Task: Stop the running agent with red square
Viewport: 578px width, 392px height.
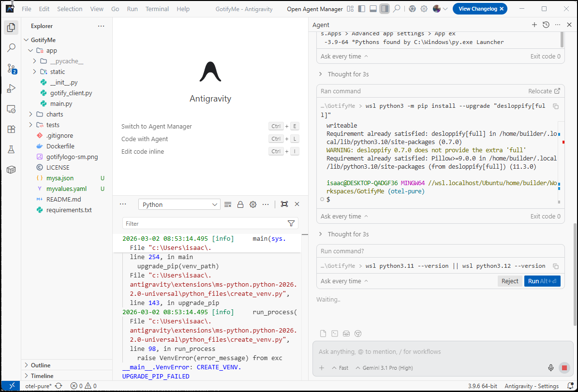Action: coord(564,368)
